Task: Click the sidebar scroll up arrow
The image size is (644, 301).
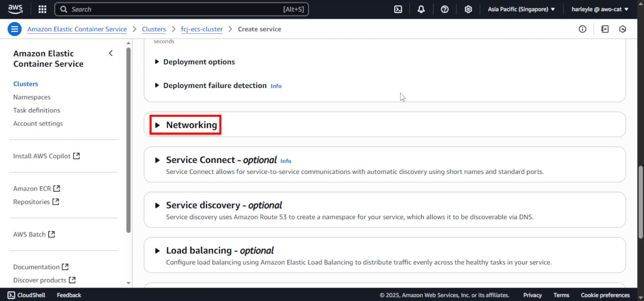Action: [128, 43]
